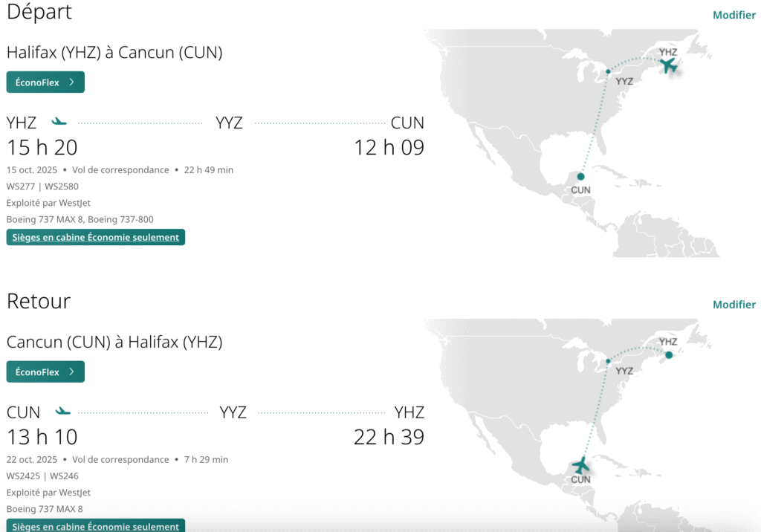Viewport: 761px width, 532px height.
Task: Click the 15 h 20 departure time
Action: (42, 147)
